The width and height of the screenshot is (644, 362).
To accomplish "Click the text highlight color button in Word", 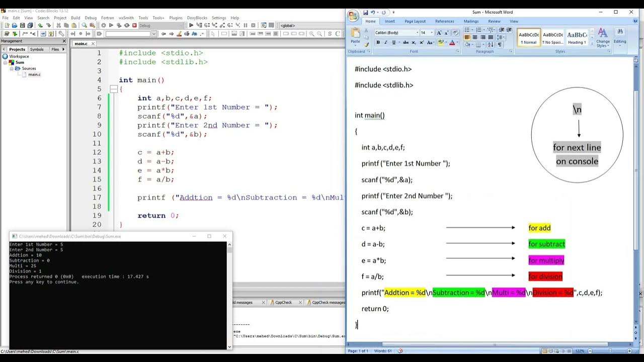I will (x=441, y=42).
